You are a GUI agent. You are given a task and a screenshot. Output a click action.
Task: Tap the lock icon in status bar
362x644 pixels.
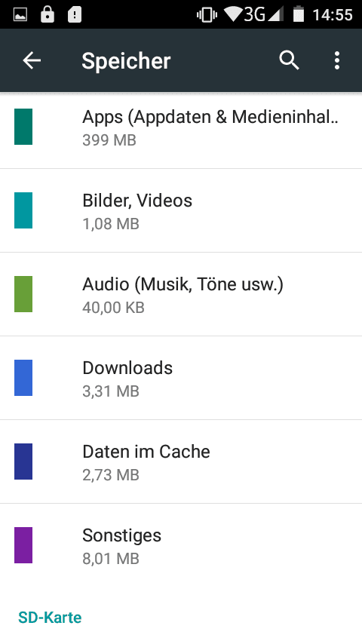48,14
